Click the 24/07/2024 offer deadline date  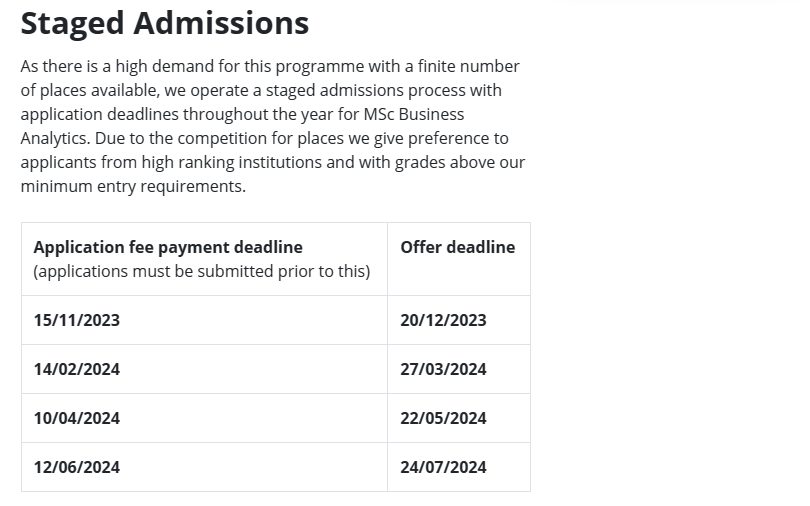click(443, 467)
